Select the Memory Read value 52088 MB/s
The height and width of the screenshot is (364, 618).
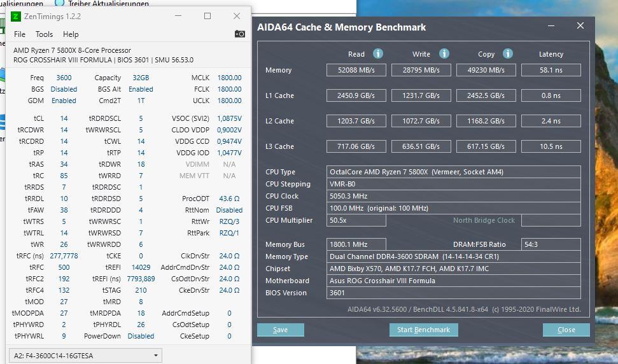(356, 70)
